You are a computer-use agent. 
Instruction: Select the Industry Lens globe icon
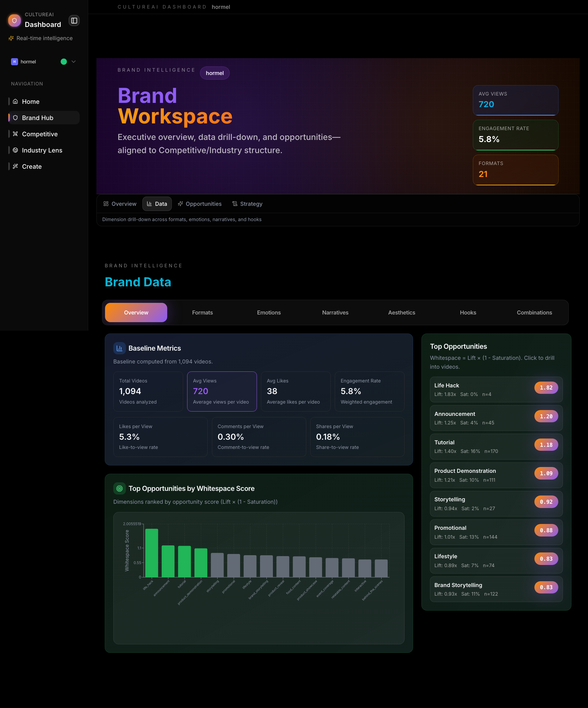[15, 150]
